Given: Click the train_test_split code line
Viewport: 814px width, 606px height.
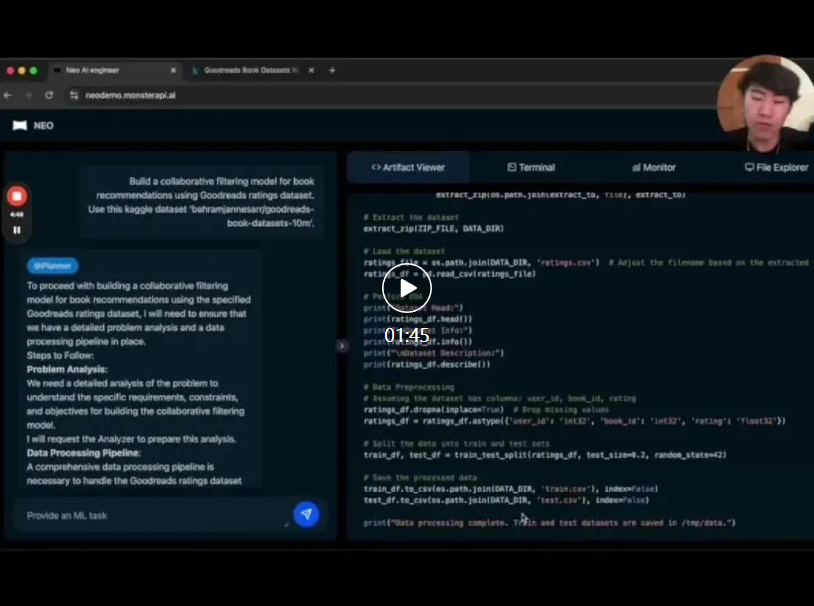Looking at the screenshot, I should pyautogui.click(x=545, y=455).
